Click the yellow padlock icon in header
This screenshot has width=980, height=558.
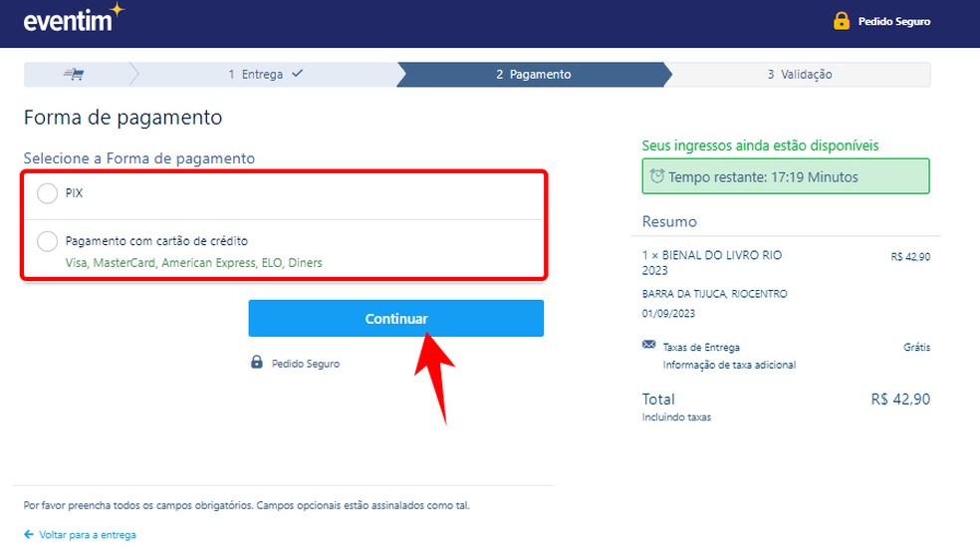click(842, 21)
